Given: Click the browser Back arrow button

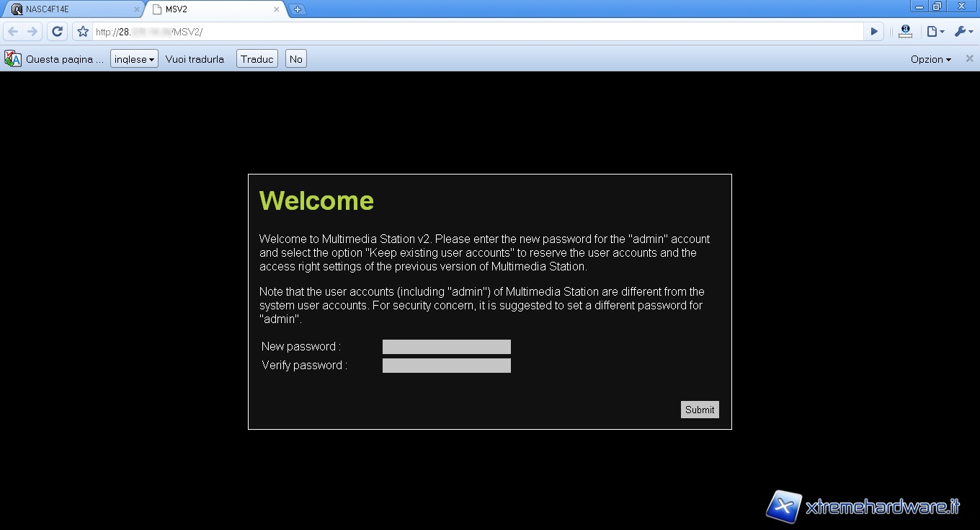Looking at the screenshot, I should pyautogui.click(x=13, y=32).
